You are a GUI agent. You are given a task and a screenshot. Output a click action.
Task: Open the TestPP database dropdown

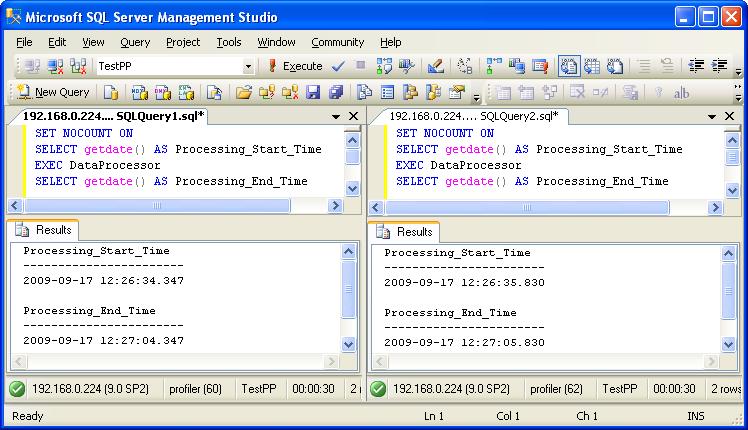coord(248,66)
